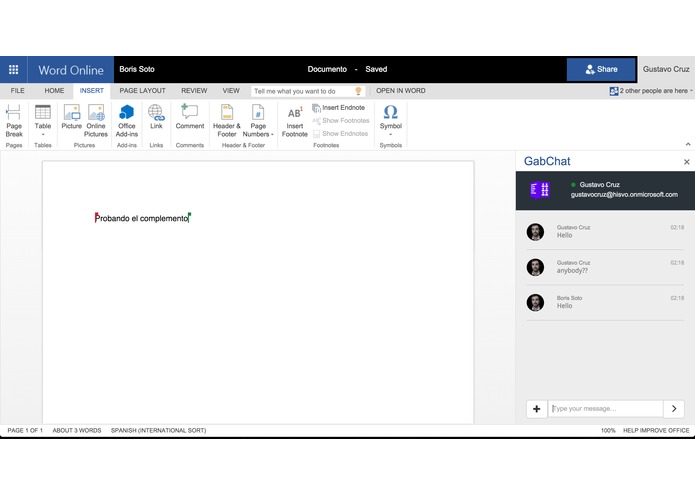
Task: Open the Symbol omega dropdown
Action: tap(390, 121)
